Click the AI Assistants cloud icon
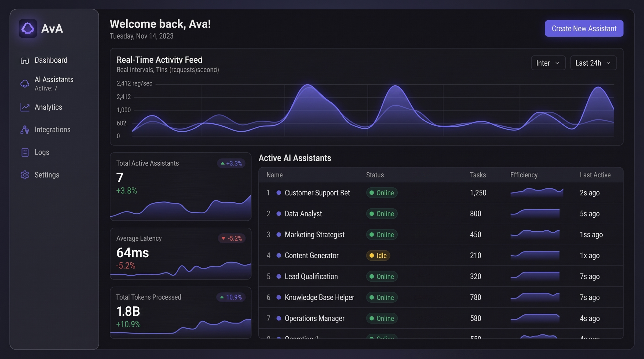Image resolution: width=644 pixels, height=359 pixels. click(25, 84)
